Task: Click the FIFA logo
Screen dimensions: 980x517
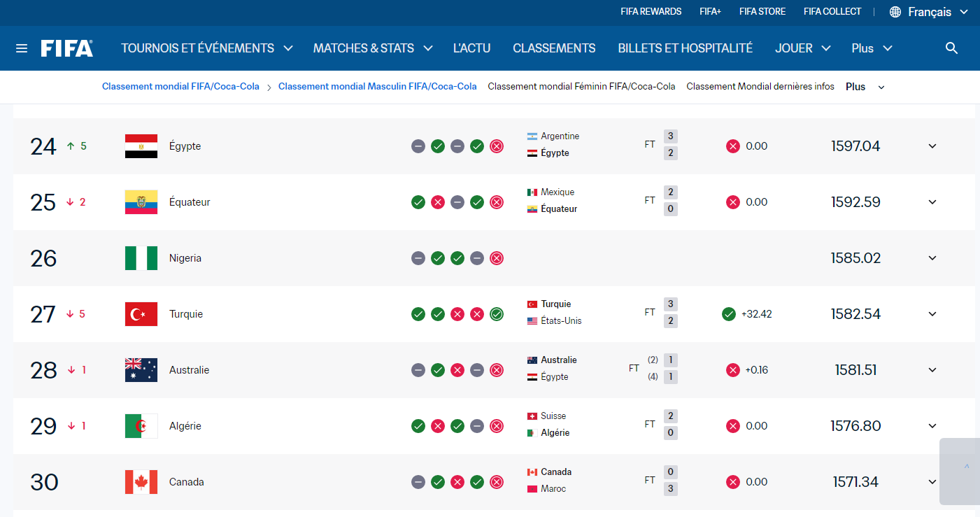Action: (66, 48)
